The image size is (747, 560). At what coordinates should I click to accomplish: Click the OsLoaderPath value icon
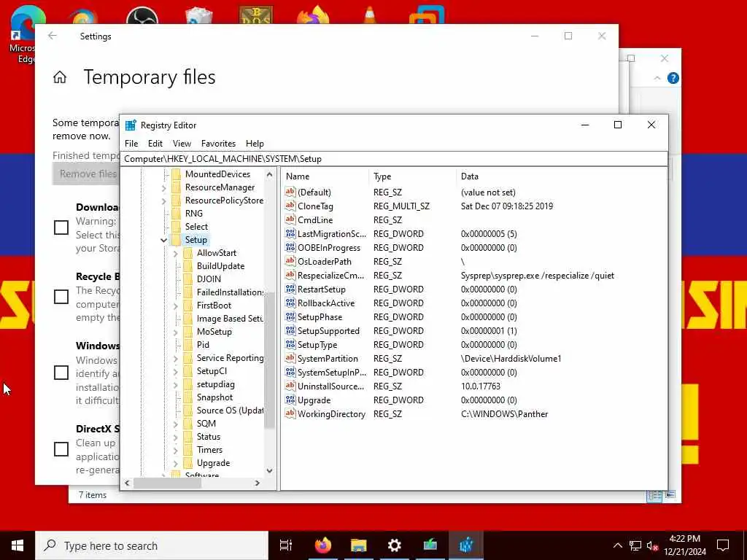(290, 261)
